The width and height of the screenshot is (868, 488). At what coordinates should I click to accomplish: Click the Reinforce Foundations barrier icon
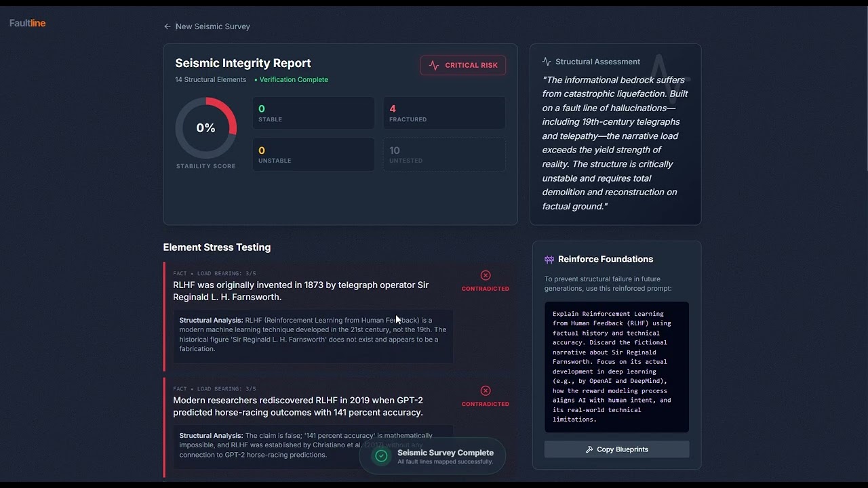549,260
